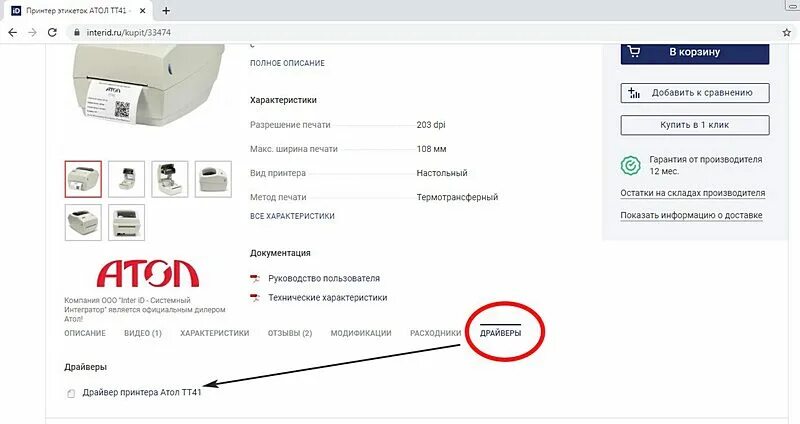Click the iD favicon on the browser tab
The height and width of the screenshot is (424, 800).
pyautogui.click(x=16, y=10)
